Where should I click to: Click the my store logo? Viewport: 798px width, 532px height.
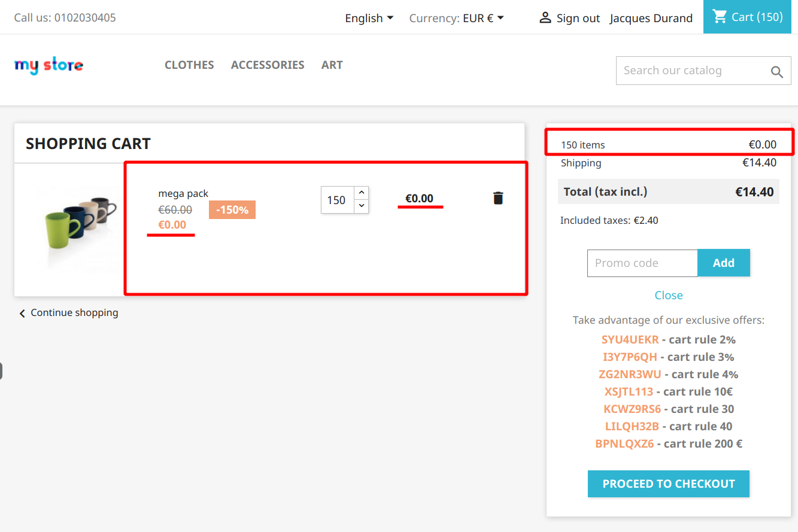point(48,65)
